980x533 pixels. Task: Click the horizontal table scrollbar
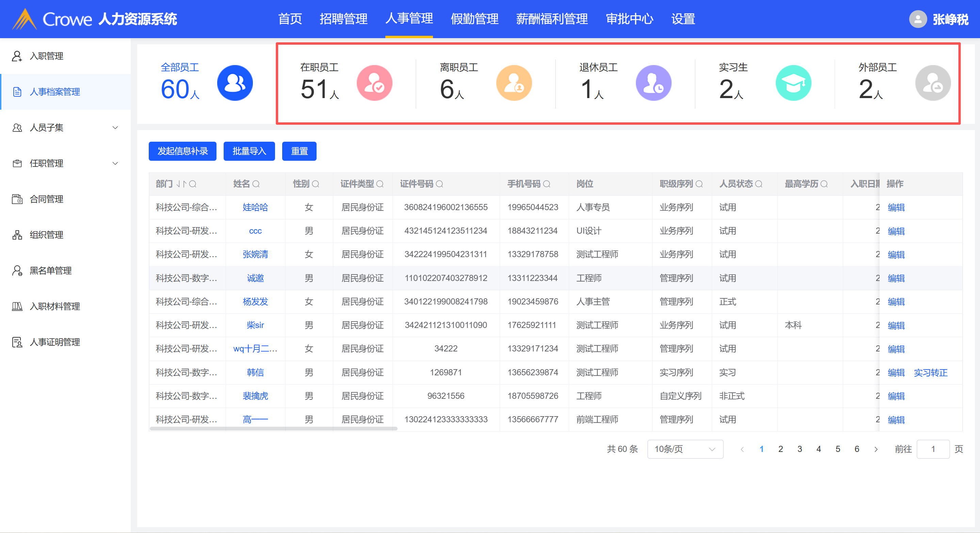(274, 429)
